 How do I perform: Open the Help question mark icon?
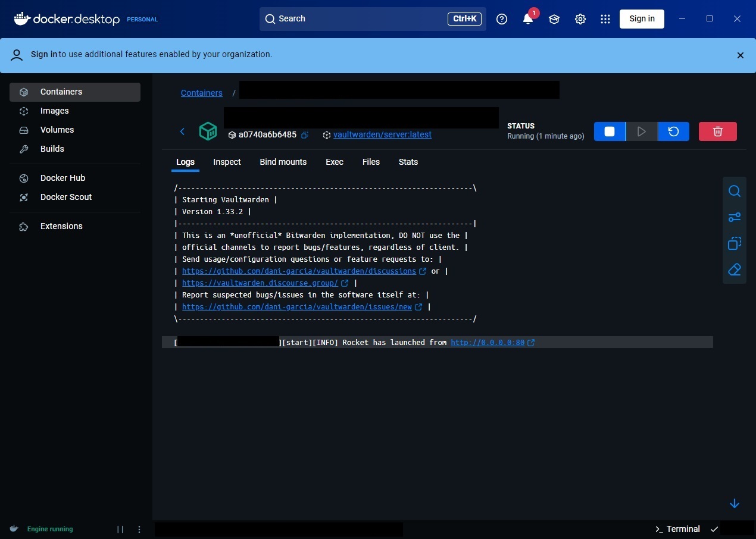tap(502, 19)
